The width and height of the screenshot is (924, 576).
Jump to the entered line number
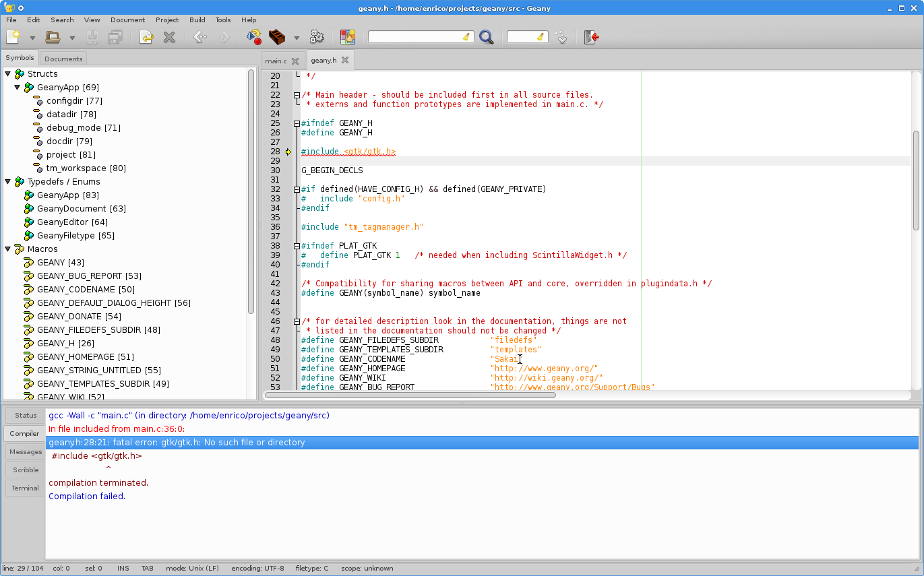coord(561,37)
